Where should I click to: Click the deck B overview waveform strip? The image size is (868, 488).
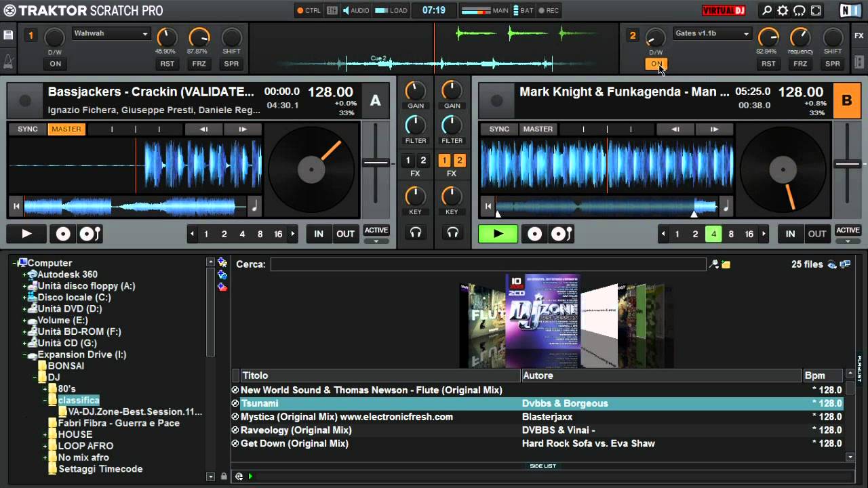[x=606, y=206]
